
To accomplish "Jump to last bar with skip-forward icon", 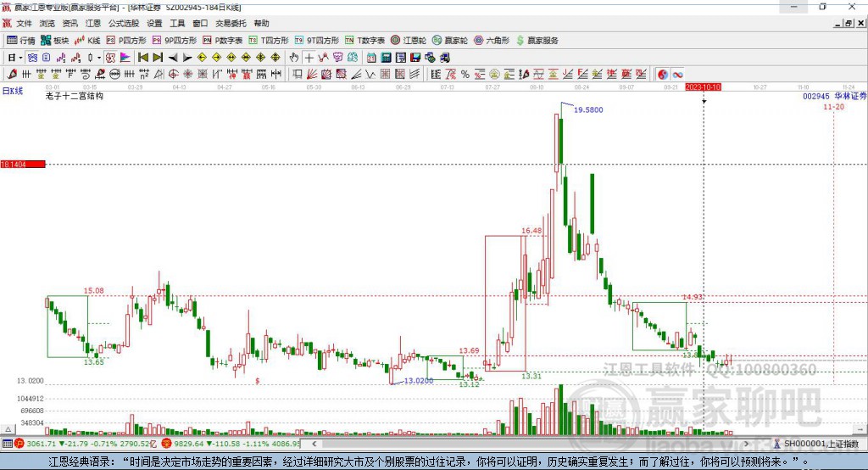I will (158, 58).
